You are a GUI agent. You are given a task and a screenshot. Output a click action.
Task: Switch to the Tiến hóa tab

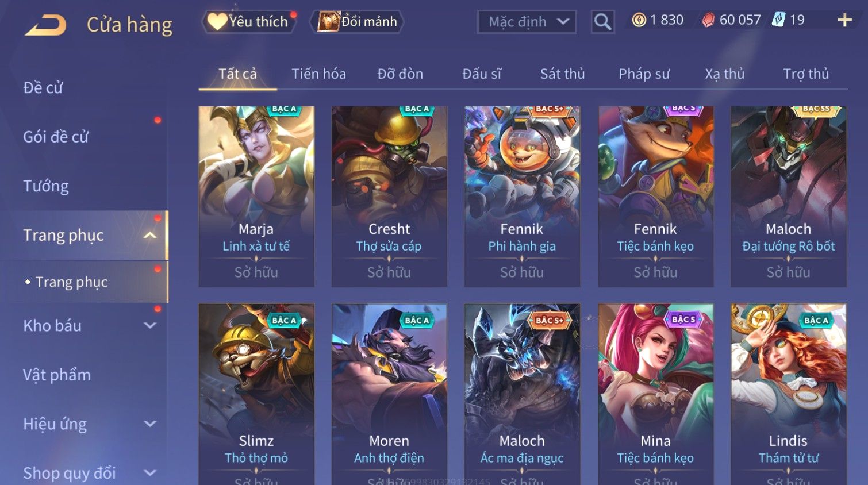click(318, 74)
